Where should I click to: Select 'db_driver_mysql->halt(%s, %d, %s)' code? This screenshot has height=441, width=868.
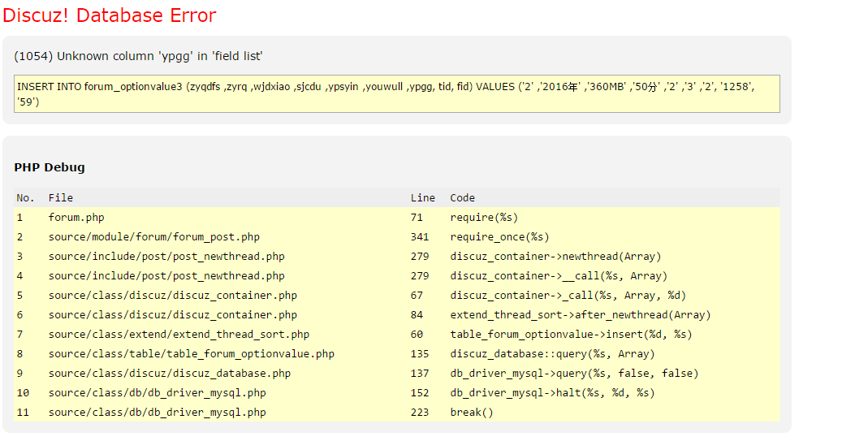pos(552,393)
